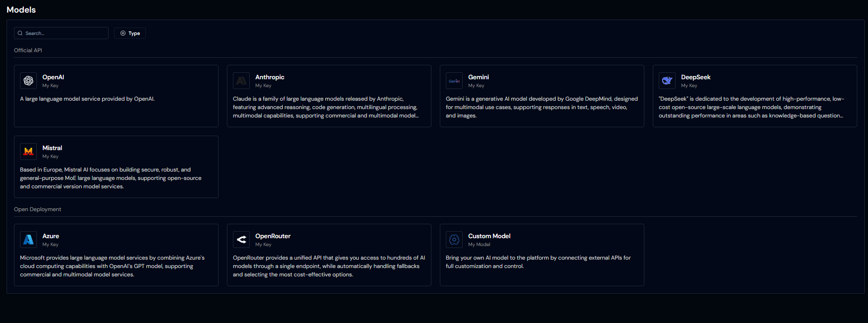Click the Anthropic logo icon

click(241, 81)
